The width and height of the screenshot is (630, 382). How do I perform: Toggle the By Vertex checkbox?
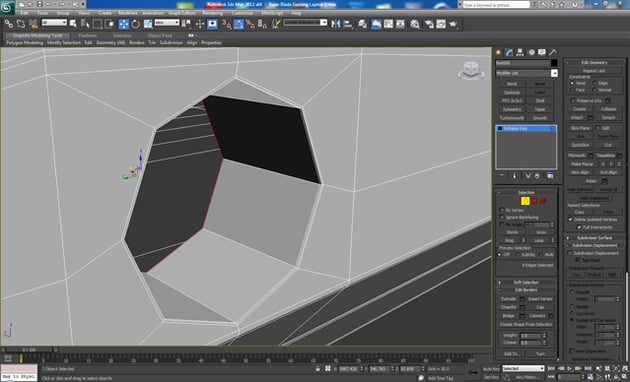point(502,210)
